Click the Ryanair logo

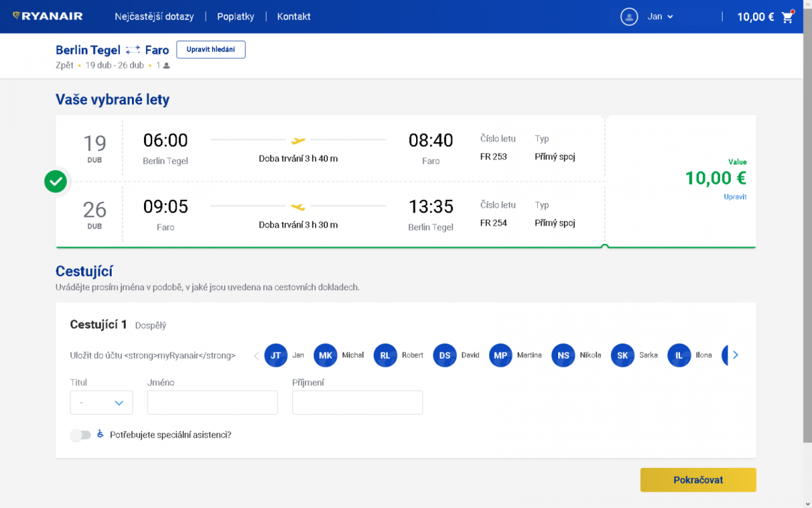[48, 16]
